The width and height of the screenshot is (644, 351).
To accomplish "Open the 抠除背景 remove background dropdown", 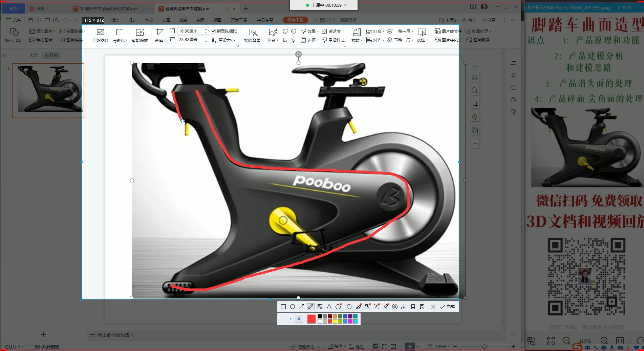I will pos(253,36).
